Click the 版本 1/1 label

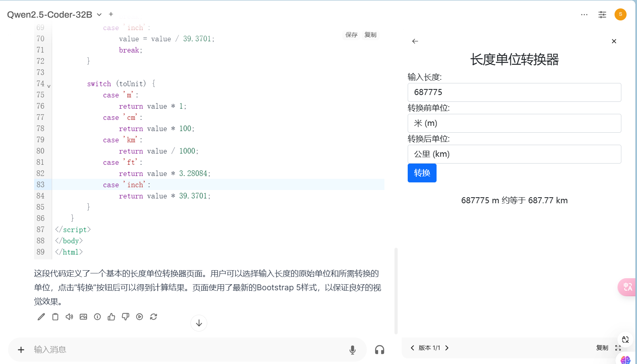[x=429, y=348]
